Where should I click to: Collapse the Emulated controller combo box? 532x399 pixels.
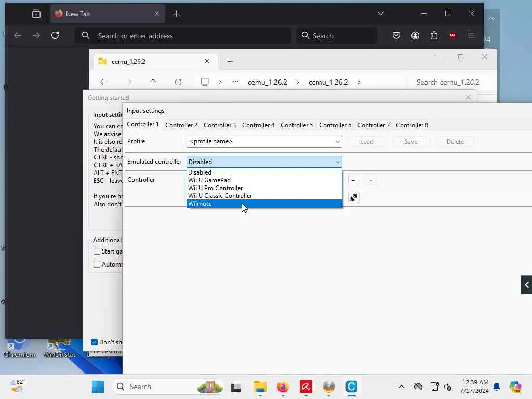(337, 162)
